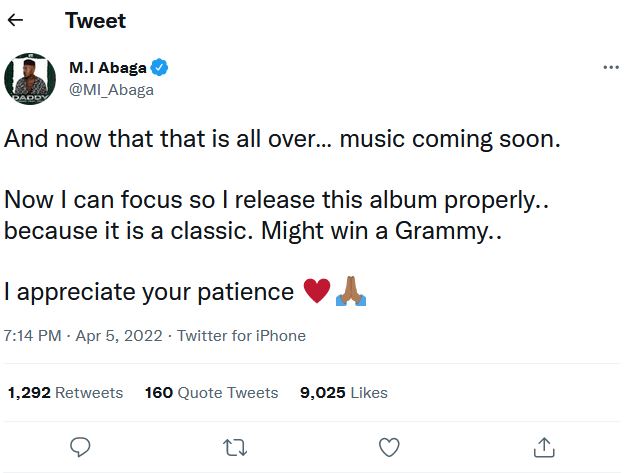
Task: Click the blue verified badge
Action: [160, 68]
